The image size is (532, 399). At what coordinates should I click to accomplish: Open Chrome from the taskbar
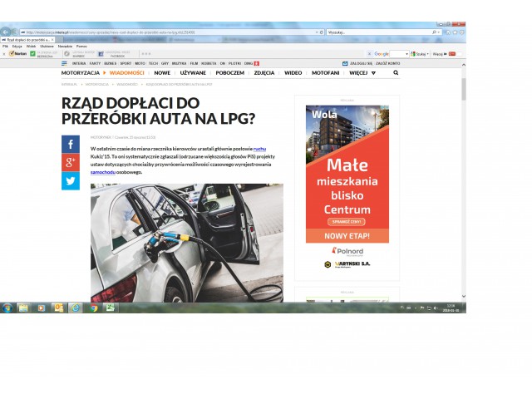[x=93, y=308]
